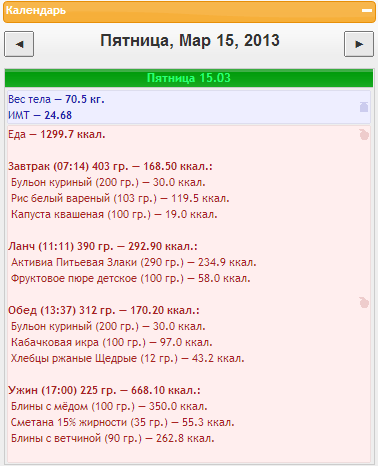378x466 pixels.
Task: Select the Завтрак (07:14) meal heading
Action: pos(110,166)
